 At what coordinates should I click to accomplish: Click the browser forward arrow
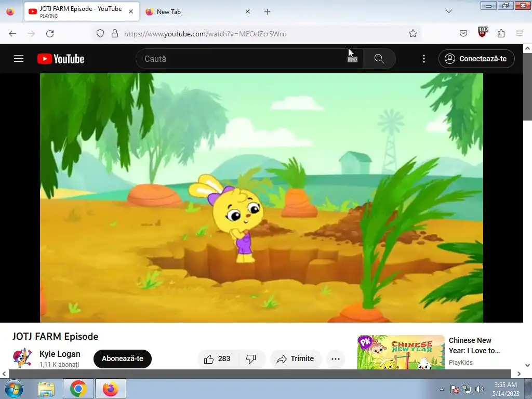pos(31,34)
